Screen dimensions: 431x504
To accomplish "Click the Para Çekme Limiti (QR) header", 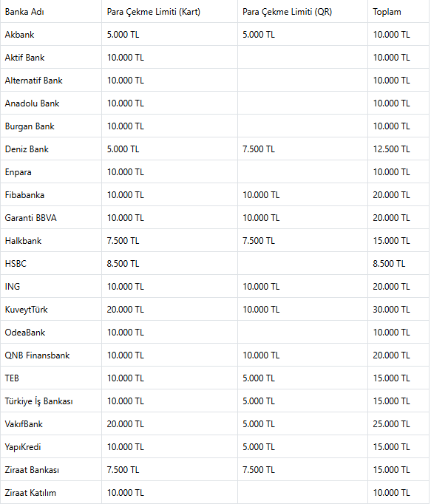I will tap(287, 12).
